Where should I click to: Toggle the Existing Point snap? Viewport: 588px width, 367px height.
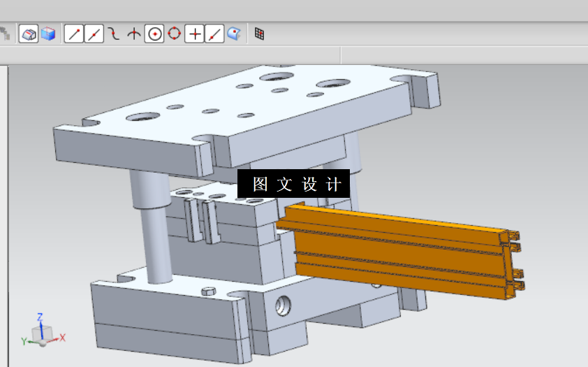tap(194, 34)
